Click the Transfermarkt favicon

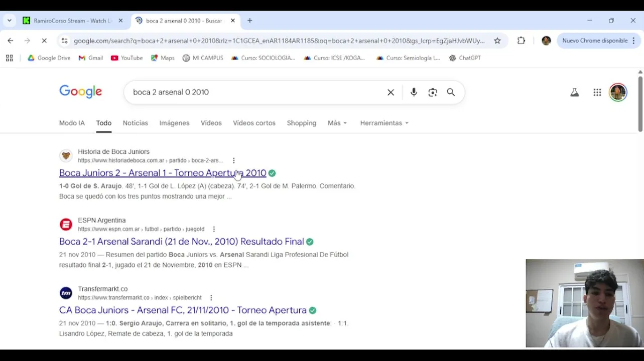coord(66,293)
